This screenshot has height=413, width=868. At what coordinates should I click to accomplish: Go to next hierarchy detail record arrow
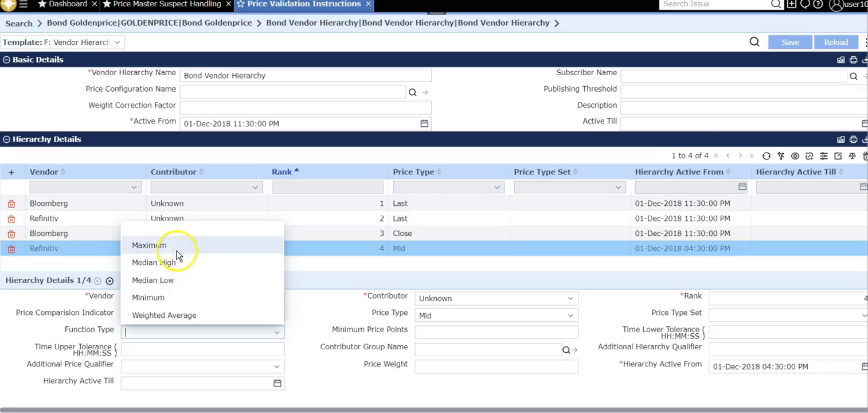click(x=110, y=281)
